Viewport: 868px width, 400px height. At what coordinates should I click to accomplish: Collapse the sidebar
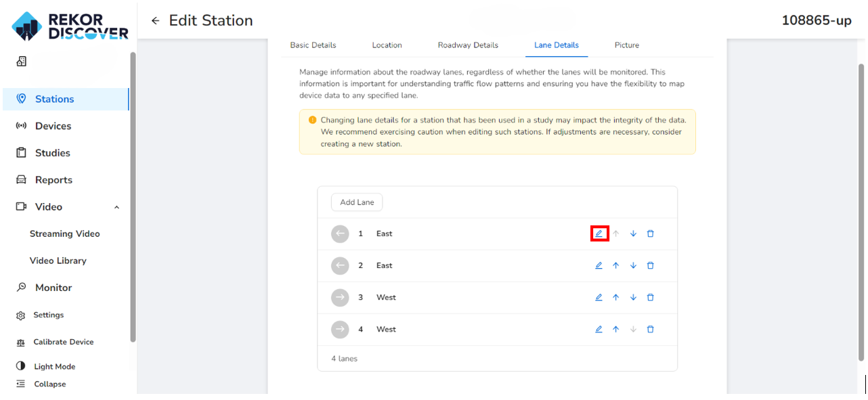point(41,384)
